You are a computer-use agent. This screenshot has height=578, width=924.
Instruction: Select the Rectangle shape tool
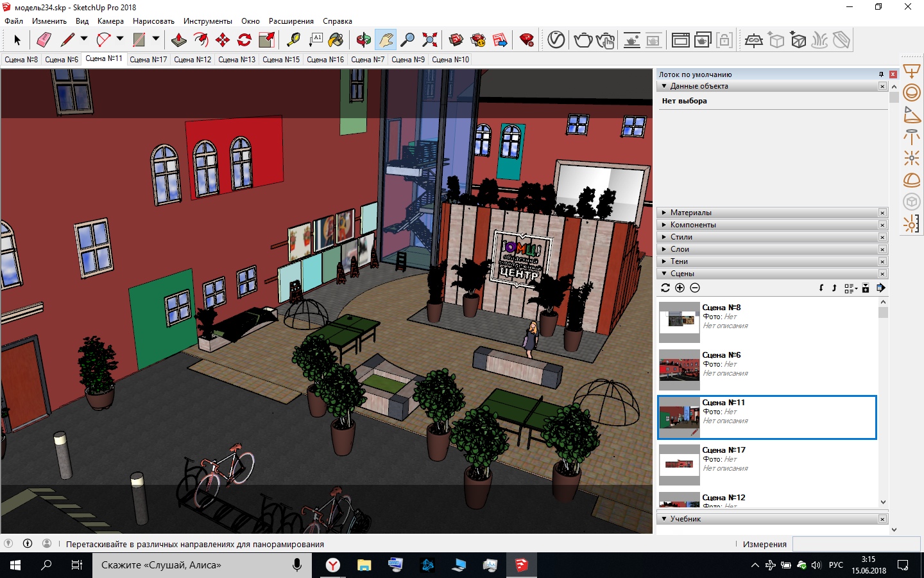coord(139,40)
